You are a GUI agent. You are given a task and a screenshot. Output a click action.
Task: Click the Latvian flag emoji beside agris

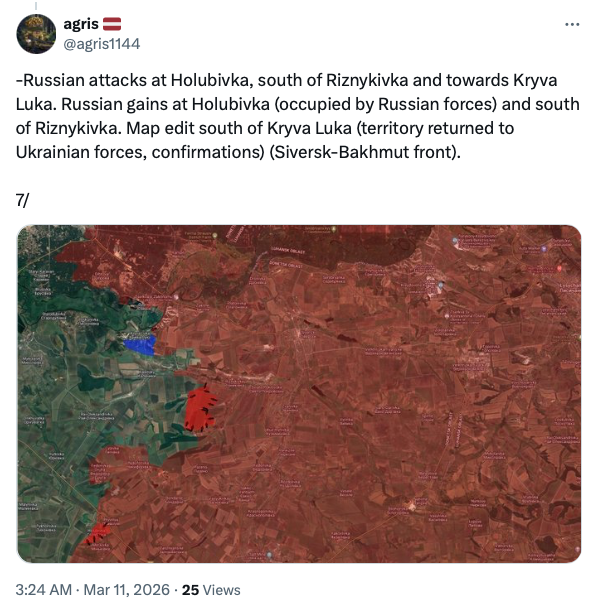(x=112, y=24)
